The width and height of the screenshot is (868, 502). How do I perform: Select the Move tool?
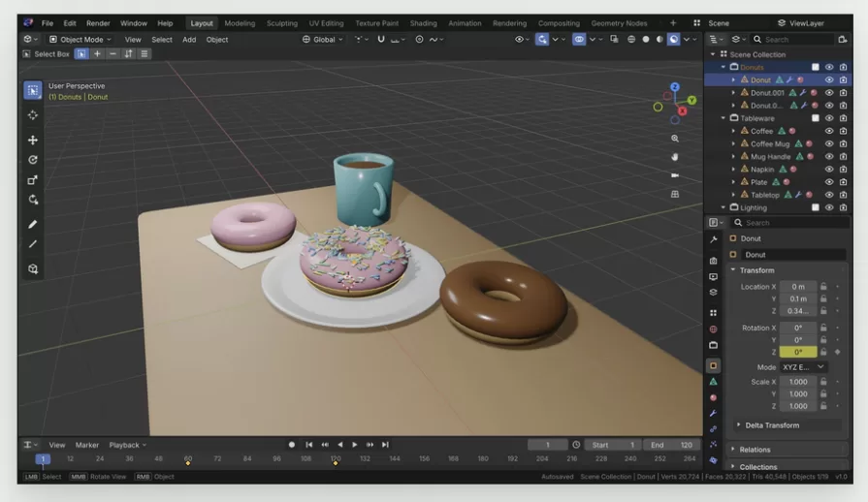[x=33, y=140]
